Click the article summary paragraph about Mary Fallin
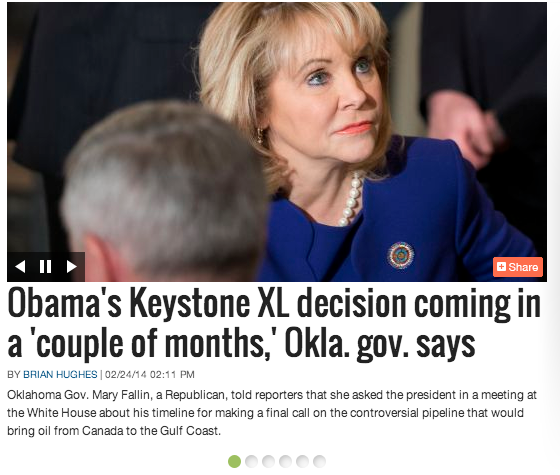This screenshot has width=560, height=475. pyautogui.click(x=272, y=412)
